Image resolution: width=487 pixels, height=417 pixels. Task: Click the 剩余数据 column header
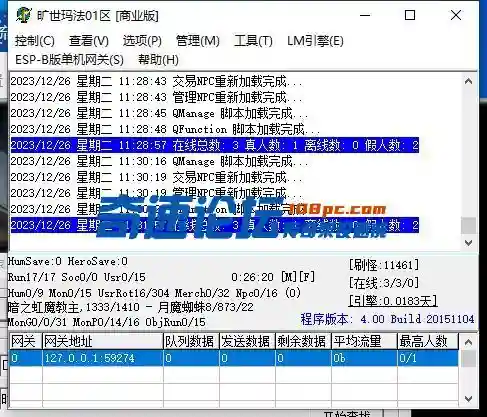pyautogui.click(x=303, y=341)
